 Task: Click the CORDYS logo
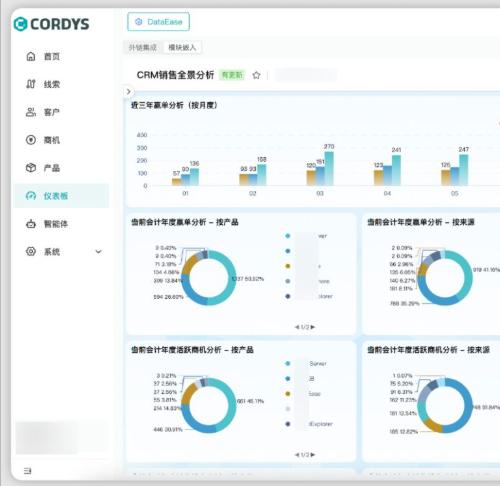[52, 24]
